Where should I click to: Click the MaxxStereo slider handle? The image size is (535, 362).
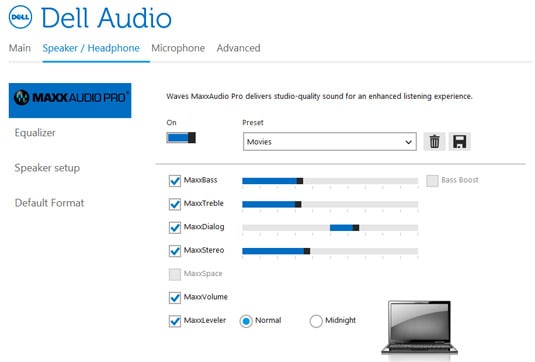click(307, 251)
